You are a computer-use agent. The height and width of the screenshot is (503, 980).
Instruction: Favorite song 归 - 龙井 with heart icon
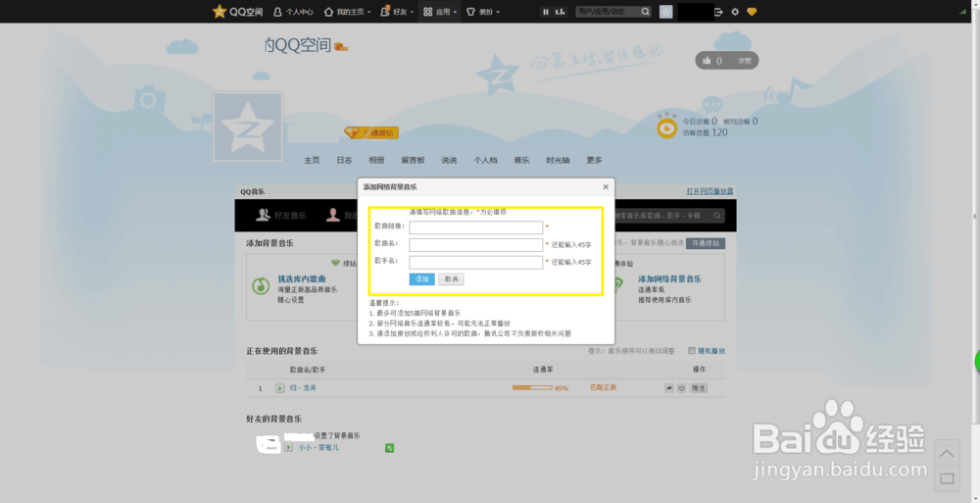681,388
